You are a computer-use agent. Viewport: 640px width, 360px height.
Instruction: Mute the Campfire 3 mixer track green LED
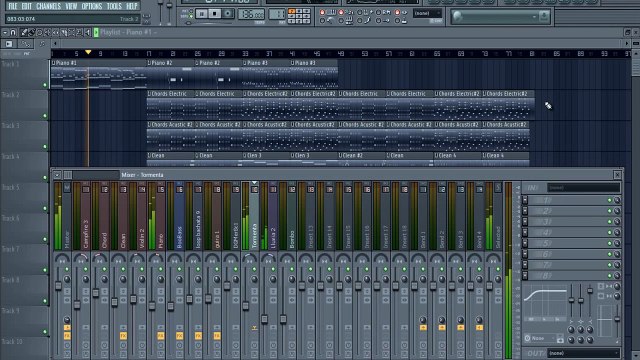click(x=86, y=269)
